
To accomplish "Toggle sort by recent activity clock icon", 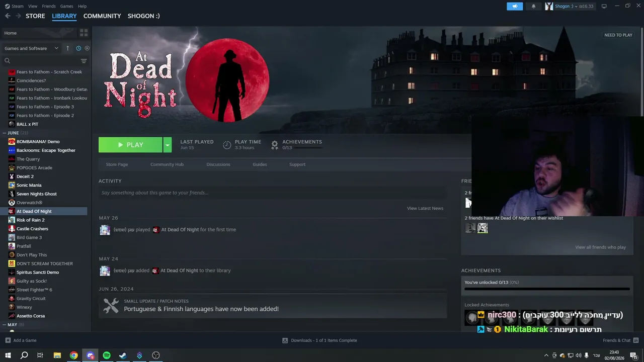I will (x=78, y=48).
